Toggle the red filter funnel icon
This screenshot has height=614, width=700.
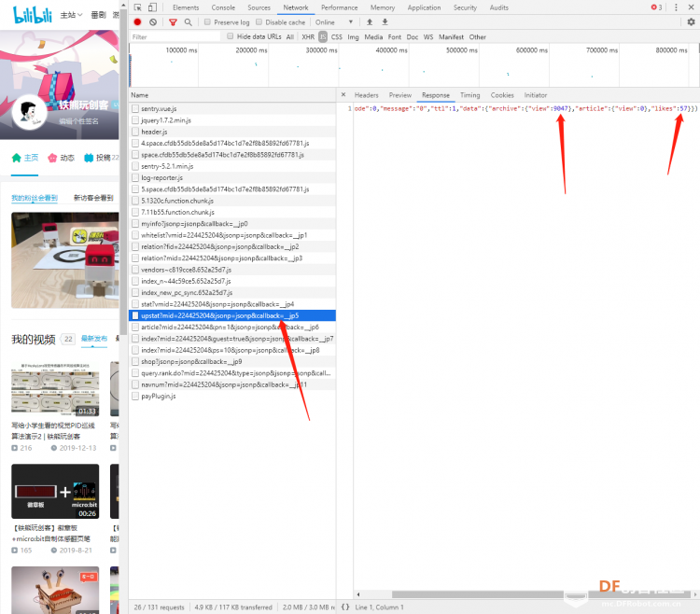pos(174,21)
